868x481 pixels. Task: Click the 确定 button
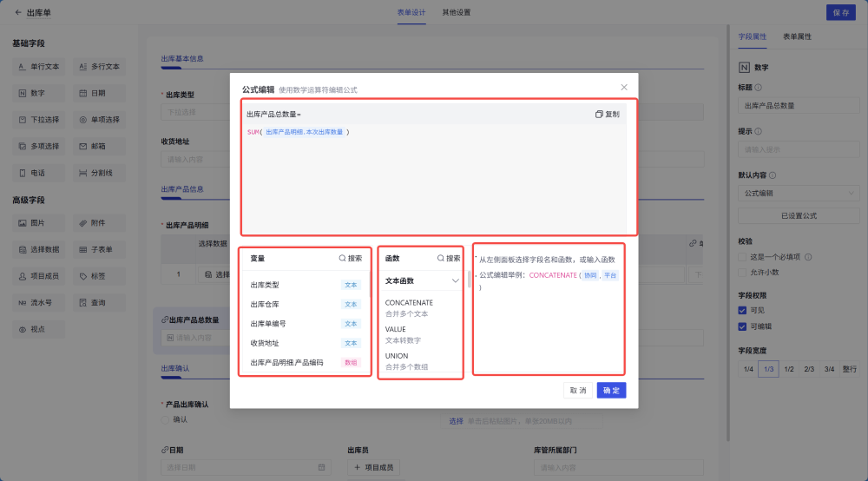(611, 391)
